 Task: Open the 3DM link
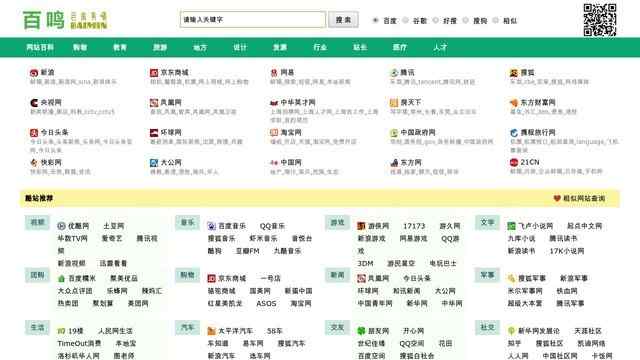(x=365, y=264)
